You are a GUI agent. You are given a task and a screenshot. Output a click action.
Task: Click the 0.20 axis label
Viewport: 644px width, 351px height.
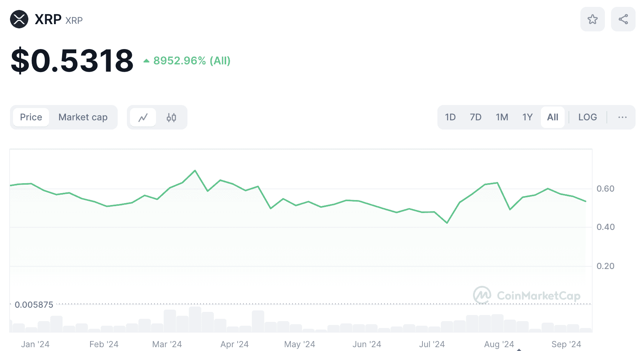tap(605, 266)
